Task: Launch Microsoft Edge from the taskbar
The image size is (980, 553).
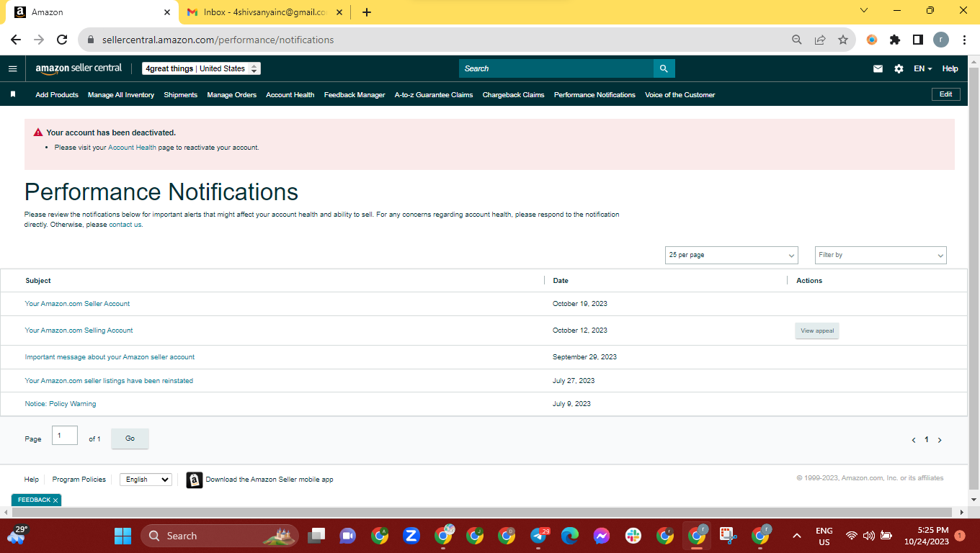Action: 570,536
